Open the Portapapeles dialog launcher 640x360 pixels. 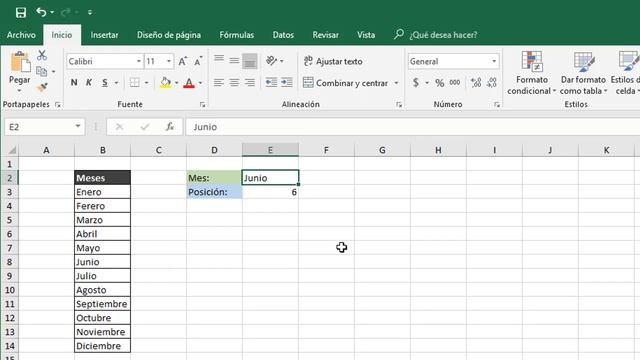tap(58, 105)
